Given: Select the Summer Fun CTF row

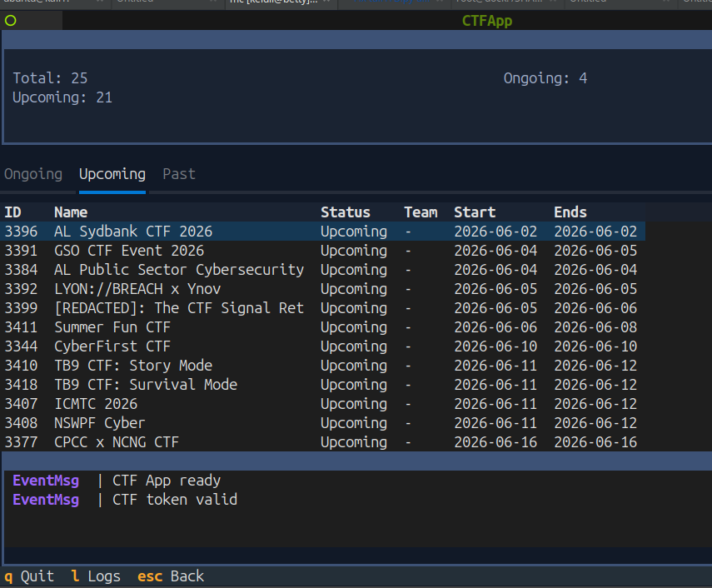Looking at the screenshot, I should click(x=323, y=327).
